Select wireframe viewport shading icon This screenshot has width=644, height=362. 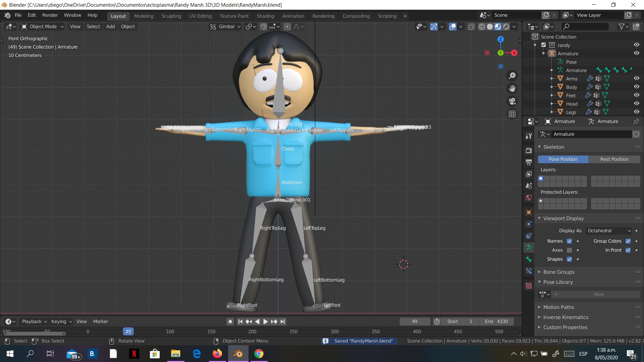tap(482, 26)
